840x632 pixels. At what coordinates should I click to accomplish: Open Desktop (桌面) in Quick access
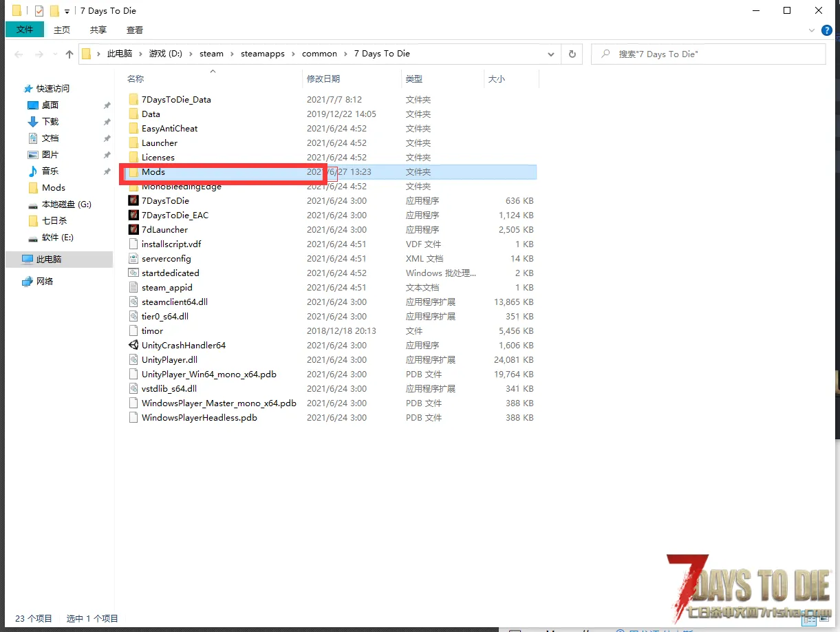click(x=50, y=105)
